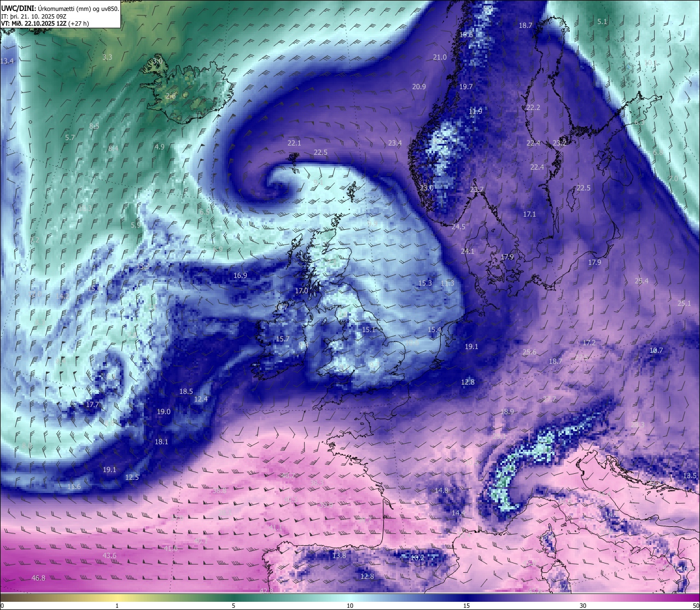Click the UWC/DINI title in the header box

[x=17, y=8]
